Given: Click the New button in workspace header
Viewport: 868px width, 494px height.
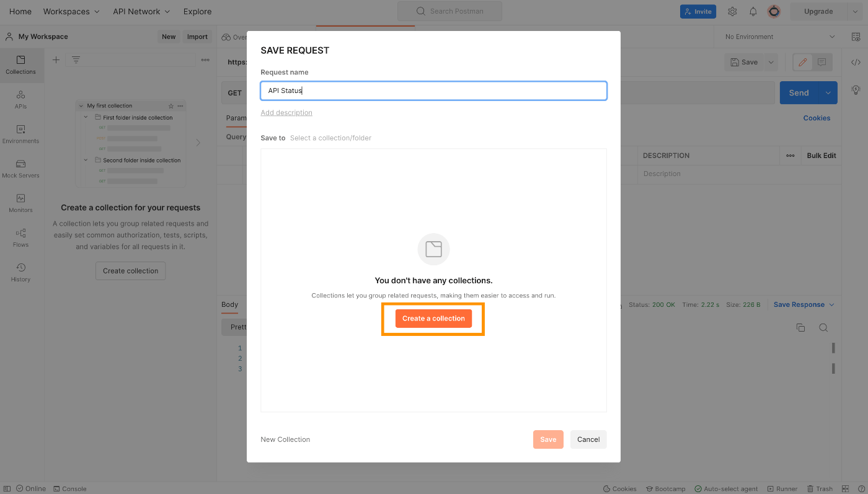Looking at the screenshot, I should point(169,37).
